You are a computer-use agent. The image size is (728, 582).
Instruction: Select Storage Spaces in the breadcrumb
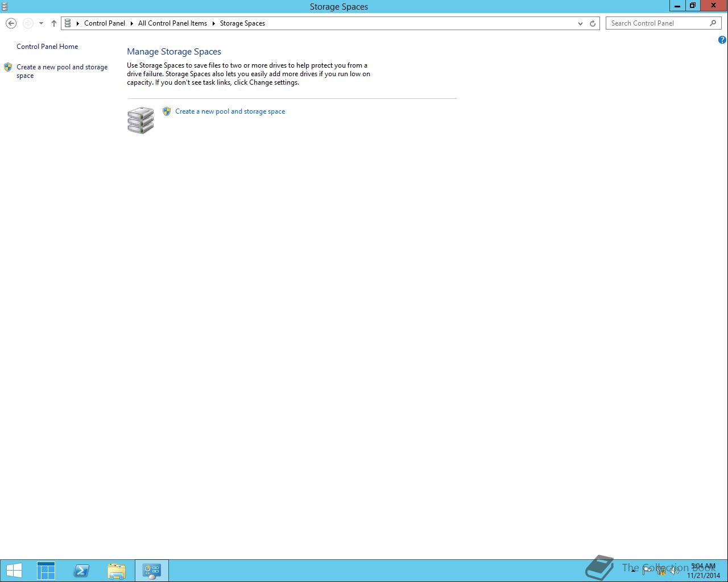click(242, 23)
